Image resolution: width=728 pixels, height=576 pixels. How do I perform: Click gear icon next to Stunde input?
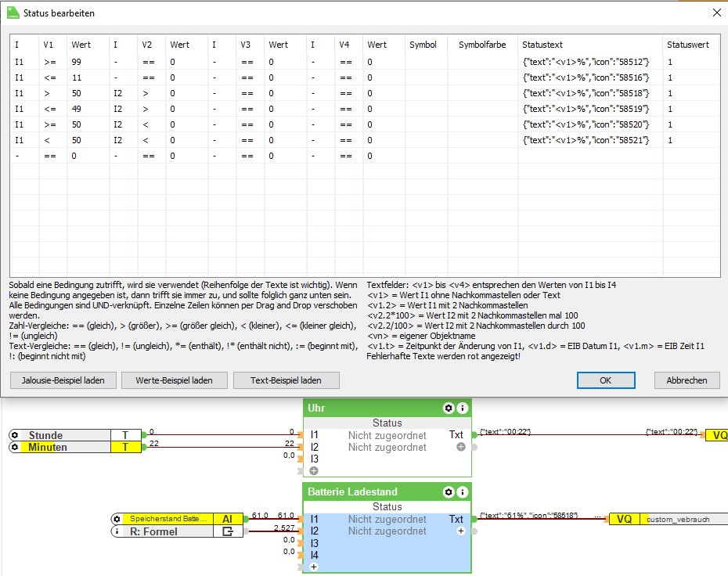[14, 435]
